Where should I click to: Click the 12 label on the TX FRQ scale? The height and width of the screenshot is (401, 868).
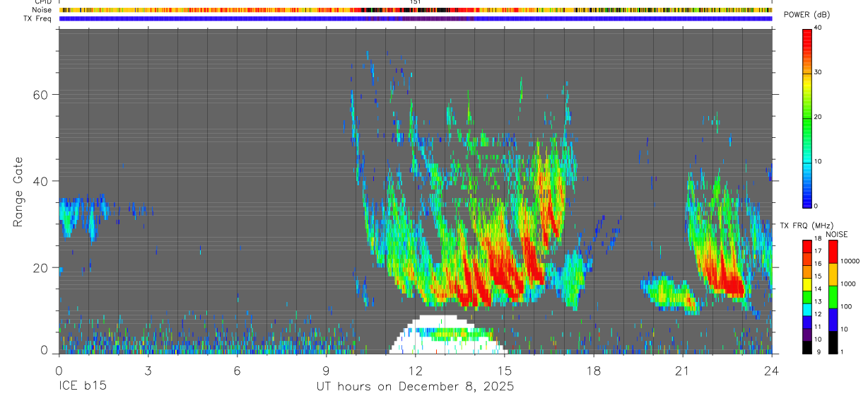[818, 314]
